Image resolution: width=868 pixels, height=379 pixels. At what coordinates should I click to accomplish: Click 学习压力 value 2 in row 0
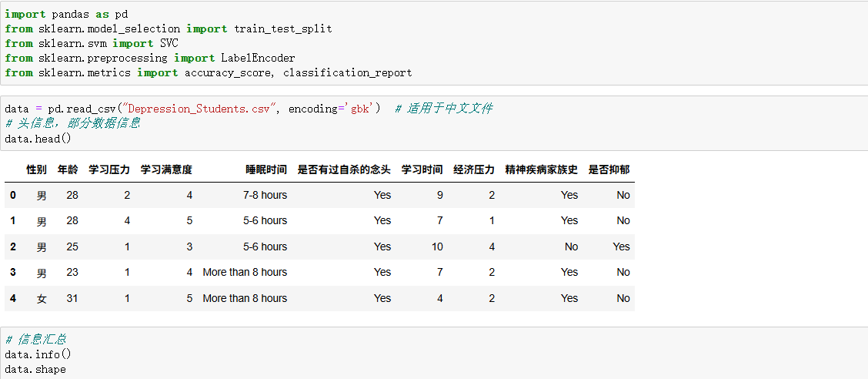[x=127, y=195]
